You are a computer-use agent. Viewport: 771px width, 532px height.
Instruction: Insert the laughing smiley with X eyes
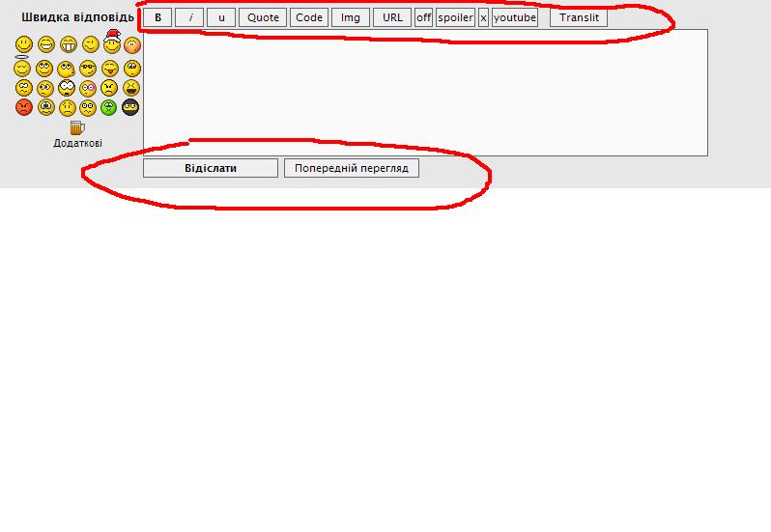(131, 88)
